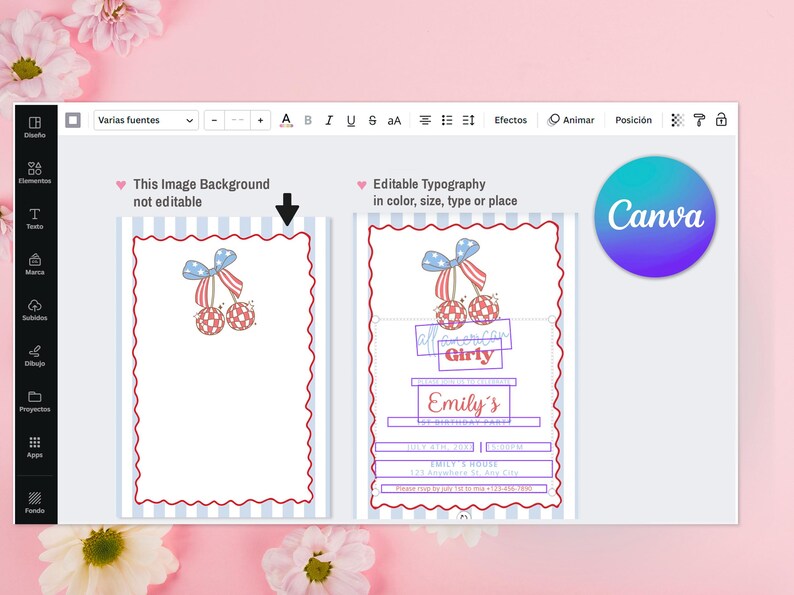Open the Fondo background panel
The height and width of the screenshot is (595, 794).
tap(34, 503)
